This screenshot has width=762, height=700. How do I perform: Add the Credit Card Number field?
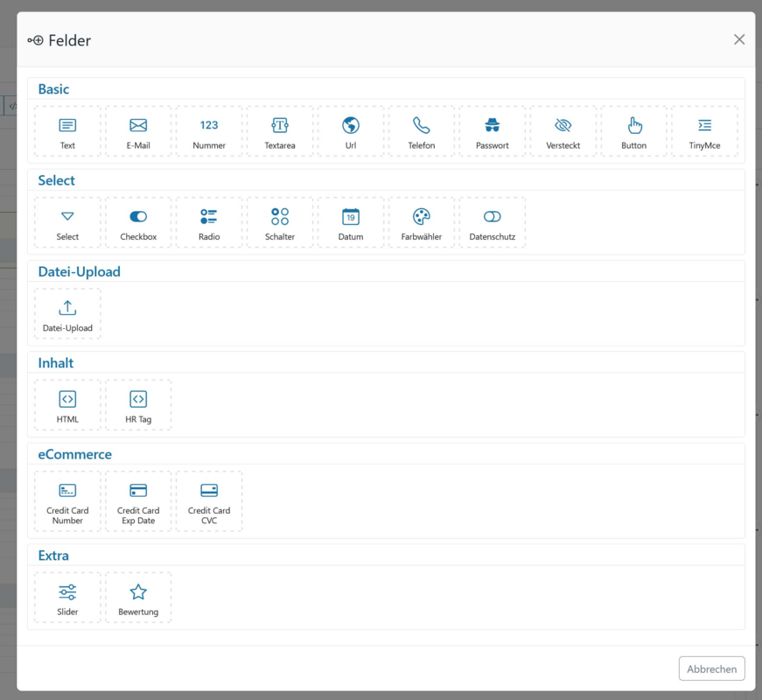67,501
